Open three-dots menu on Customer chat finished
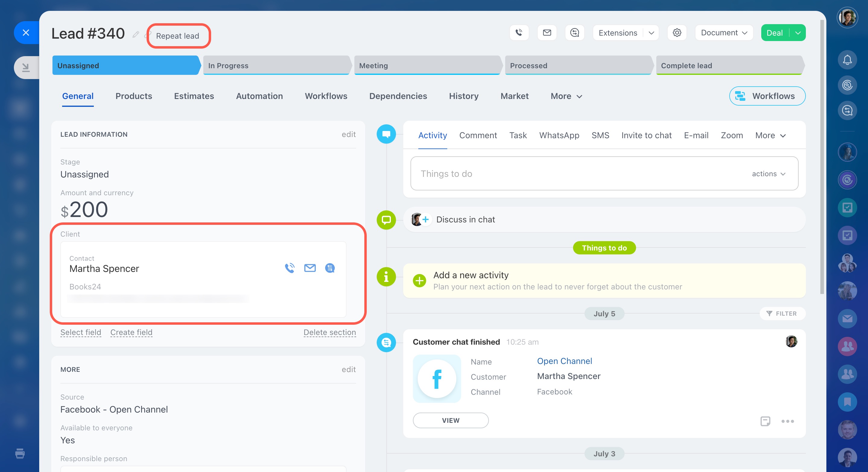The width and height of the screenshot is (868, 472). [x=787, y=421]
